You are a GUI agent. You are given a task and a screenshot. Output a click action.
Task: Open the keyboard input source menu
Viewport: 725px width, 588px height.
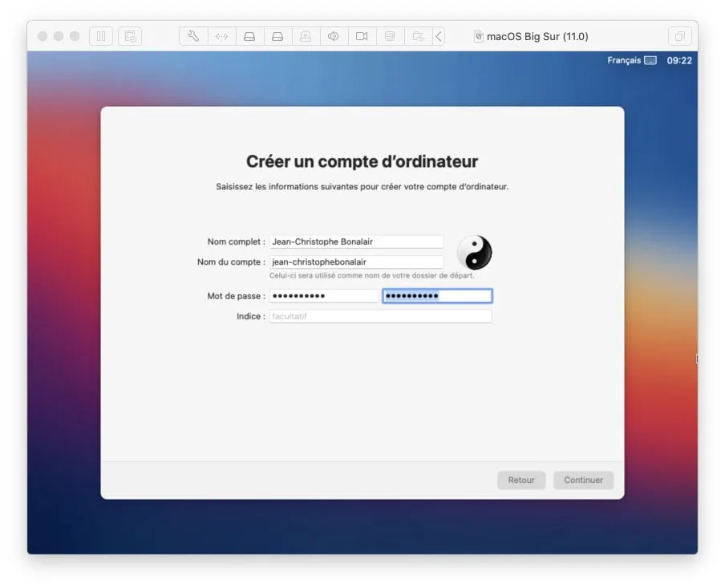(x=652, y=60)
